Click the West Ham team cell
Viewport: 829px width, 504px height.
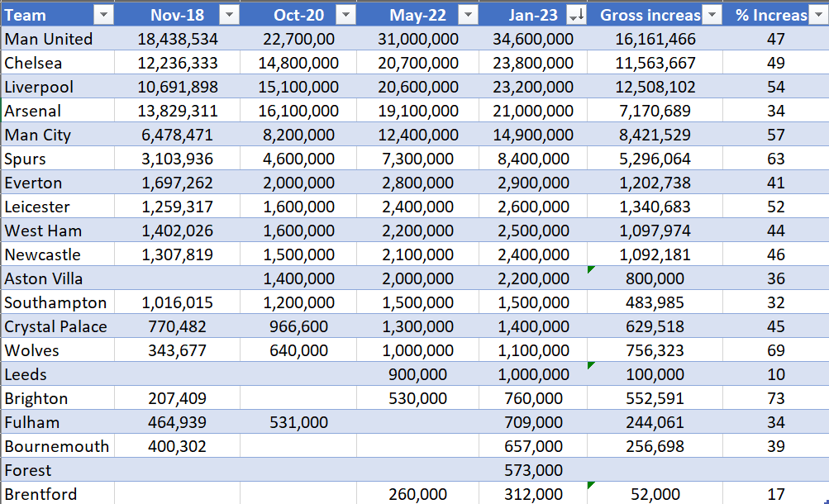coord(58,231)
